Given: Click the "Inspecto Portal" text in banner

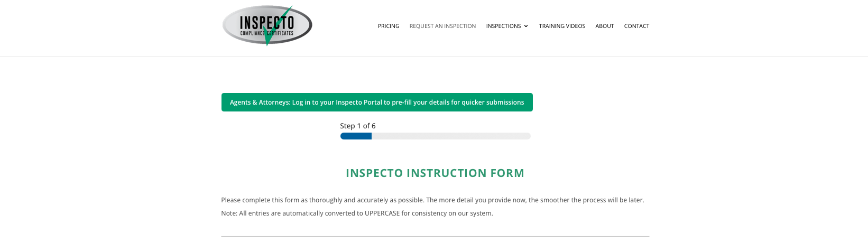Looking at the screenshot, I should click(x=359, y=102).
